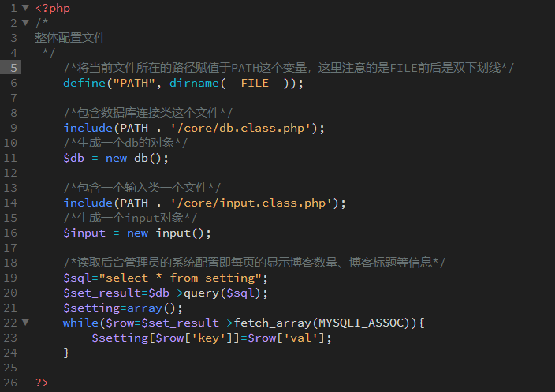Click the <?php opening tag
This screenshot has height=392, width=555.
(x=53, y=8)
